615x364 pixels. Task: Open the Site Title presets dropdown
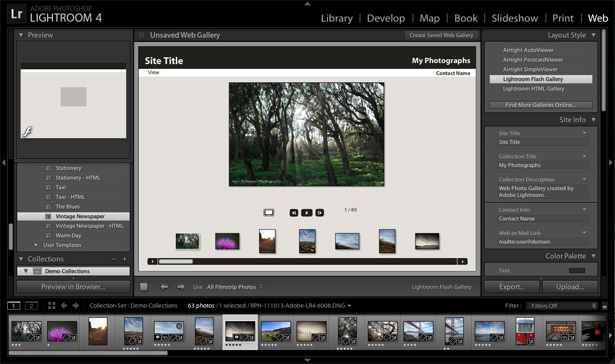pyautogui.click(x=584, y=133)
